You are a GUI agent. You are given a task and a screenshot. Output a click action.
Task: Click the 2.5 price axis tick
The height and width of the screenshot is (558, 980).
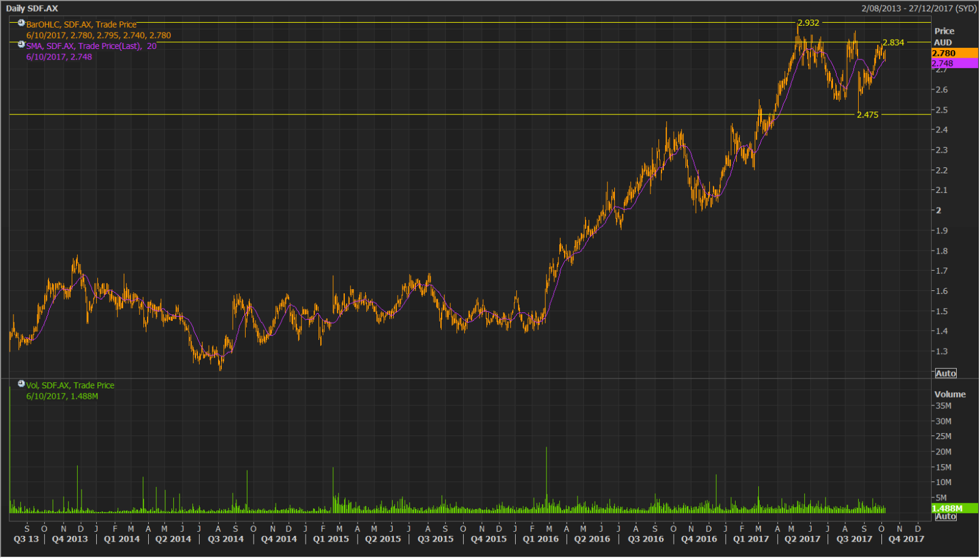click(x=941, y=110)
